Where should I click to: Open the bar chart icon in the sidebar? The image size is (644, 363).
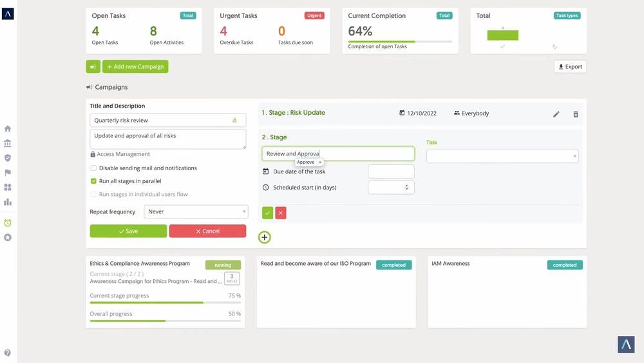point(8,202)
